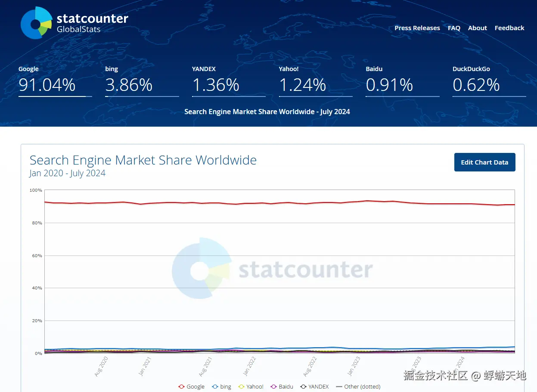This screenshot has width=537, height=392.
Task: Toggle the Other (dotted) legend entry
Action: pyautogui.click(x=358, y=387)
